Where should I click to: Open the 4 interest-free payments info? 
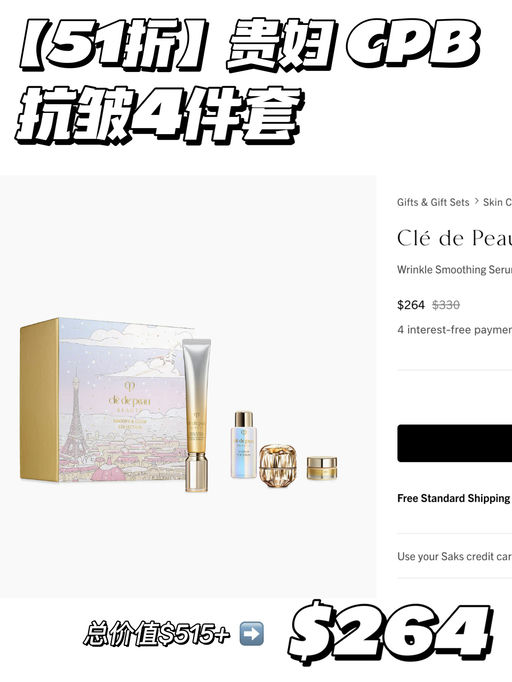454,330
